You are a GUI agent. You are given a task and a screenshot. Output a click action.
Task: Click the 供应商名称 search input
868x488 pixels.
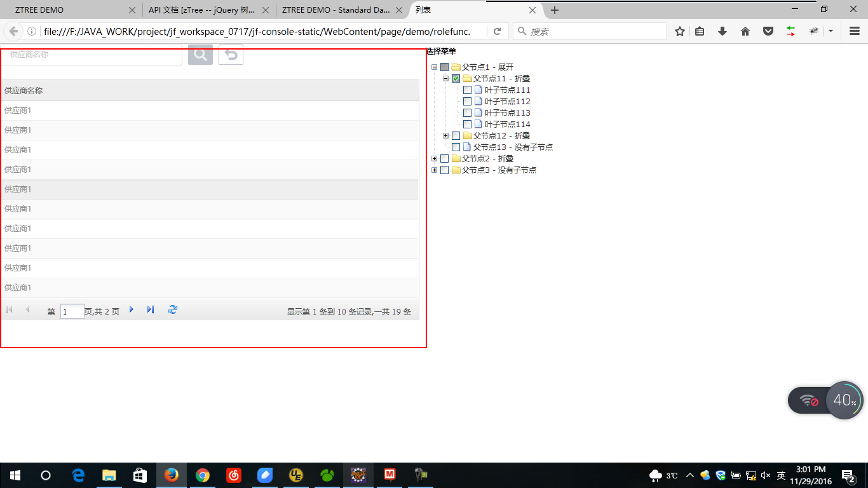92,55
